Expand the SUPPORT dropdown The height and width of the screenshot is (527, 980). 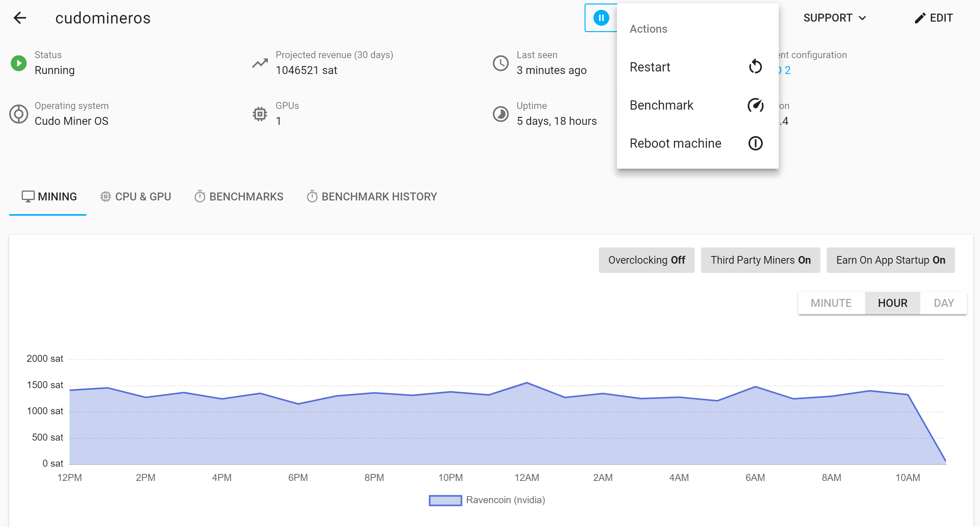click(834, 18)
